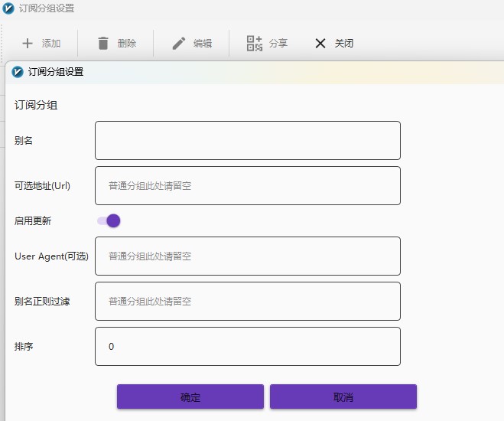This screenshot has height=421, width=504.
Task: Select the User Agent(可选) input field
Action: pyautogui.click(x=247, y=256)
